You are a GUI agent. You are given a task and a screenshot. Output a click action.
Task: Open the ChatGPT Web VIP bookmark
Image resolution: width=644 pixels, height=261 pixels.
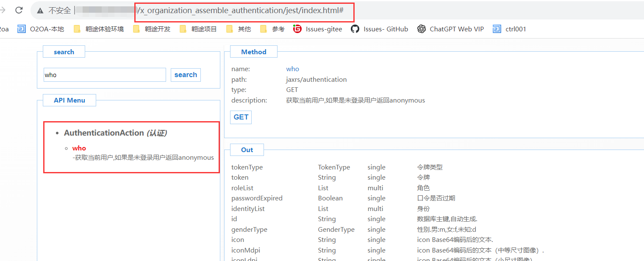(450, 29)
